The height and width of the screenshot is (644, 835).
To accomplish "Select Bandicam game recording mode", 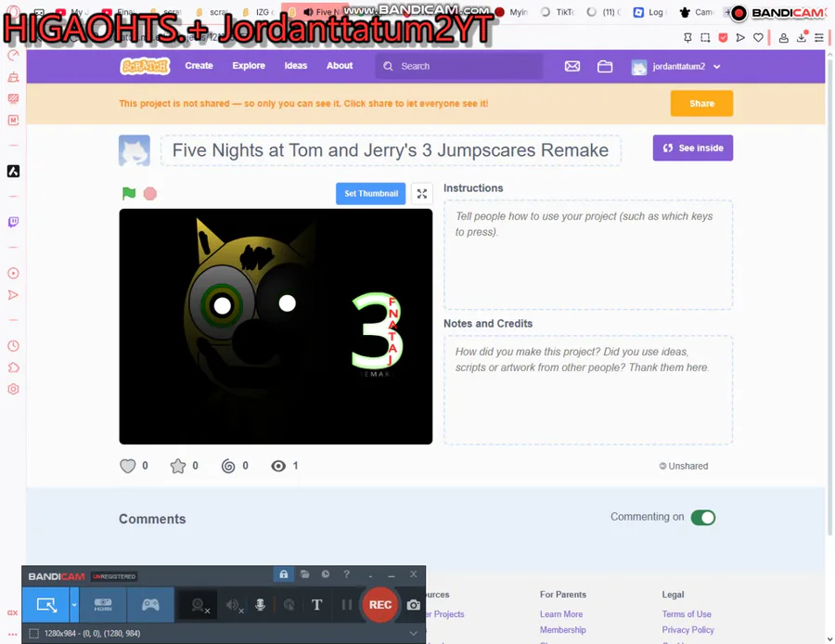I will (150, 605).
